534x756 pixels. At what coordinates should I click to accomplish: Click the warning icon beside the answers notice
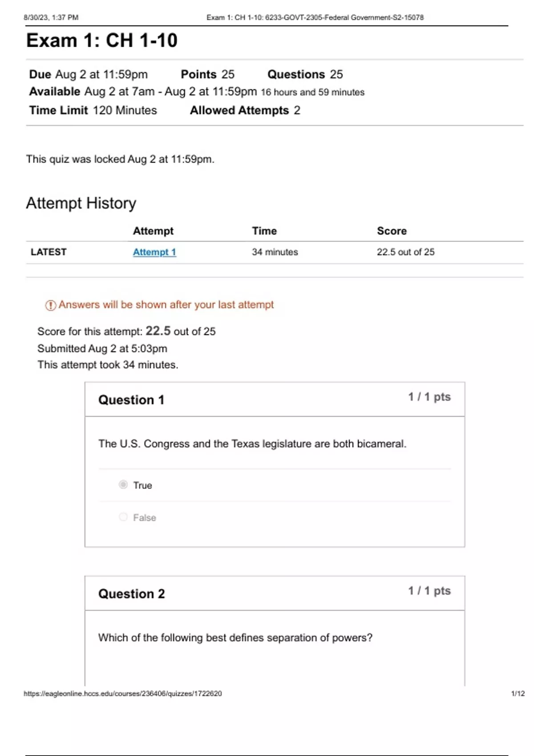tap(50, 305)
